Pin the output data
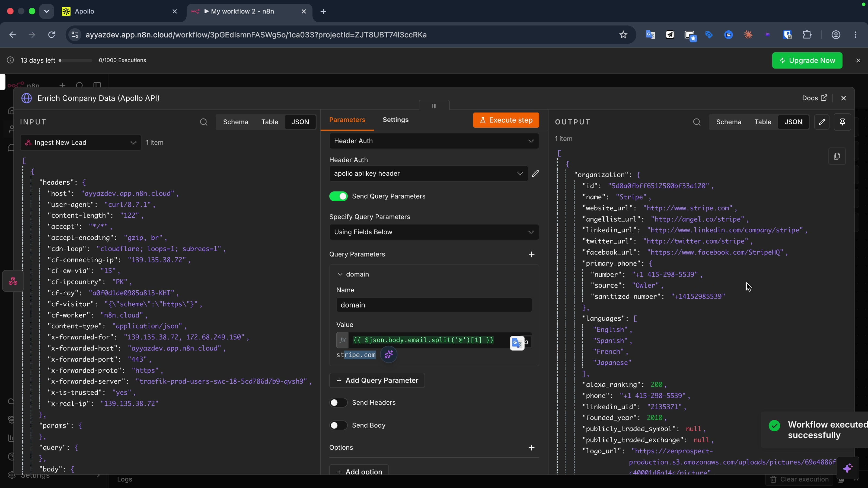This screenshot has width=868, height=488. pyautogui.click(x=843, y=122)
